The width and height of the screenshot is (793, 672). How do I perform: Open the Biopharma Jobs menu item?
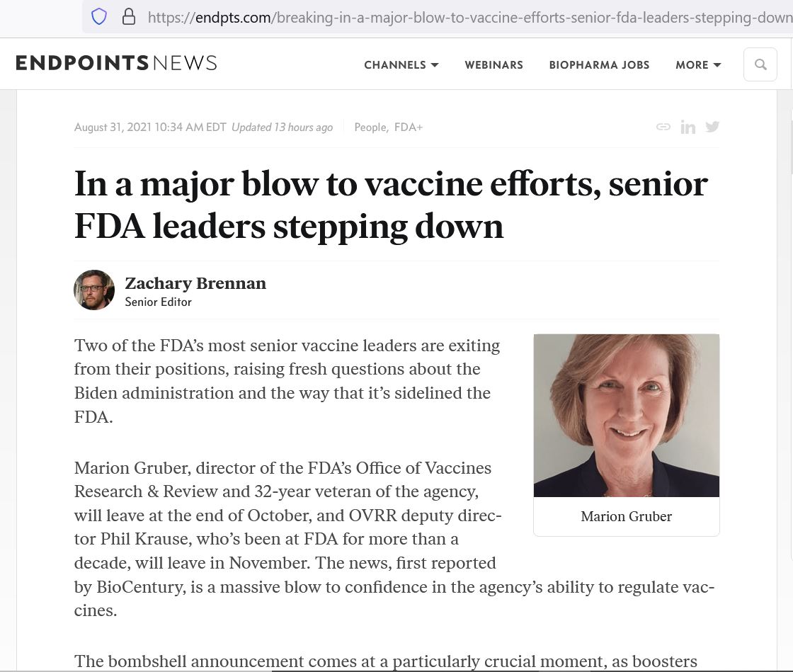pyautogui.click(x=599, y=65)
